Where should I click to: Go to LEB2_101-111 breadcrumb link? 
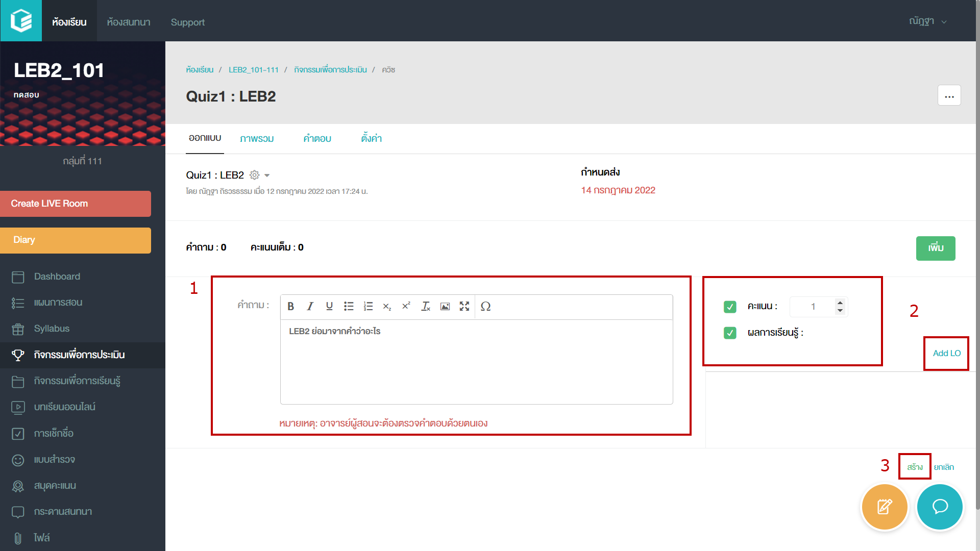pos(254,69)
